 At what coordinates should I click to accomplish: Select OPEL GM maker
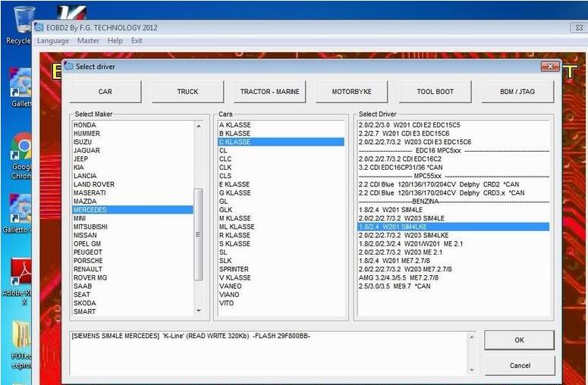132,243
